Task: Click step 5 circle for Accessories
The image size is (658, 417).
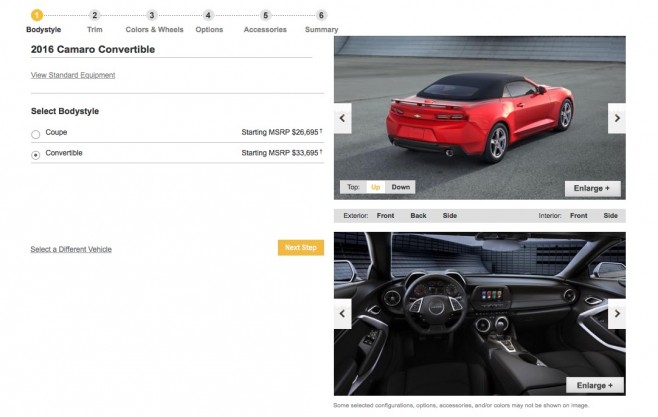Action: 265,16
